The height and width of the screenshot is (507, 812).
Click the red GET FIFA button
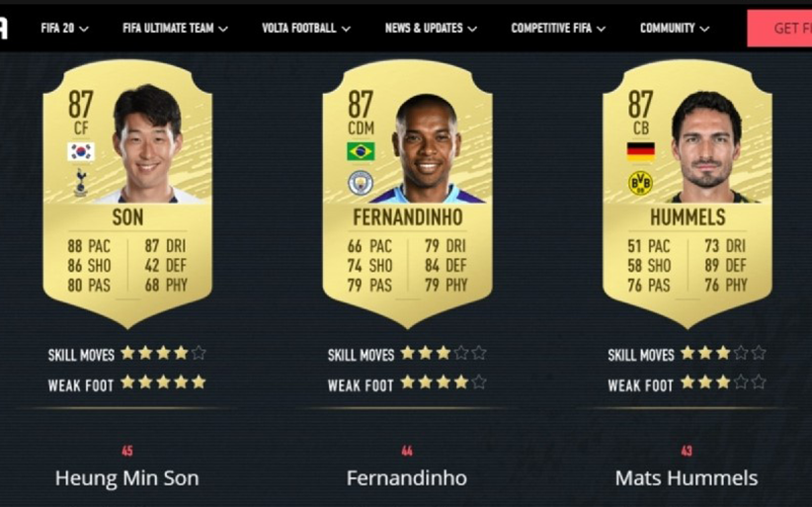pos(779,29)
